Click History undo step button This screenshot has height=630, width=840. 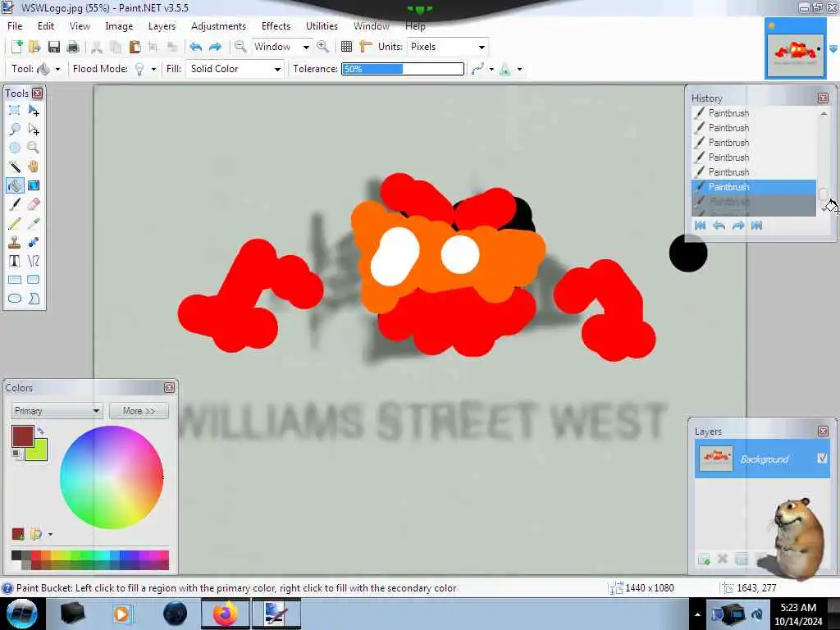[719, 226]
